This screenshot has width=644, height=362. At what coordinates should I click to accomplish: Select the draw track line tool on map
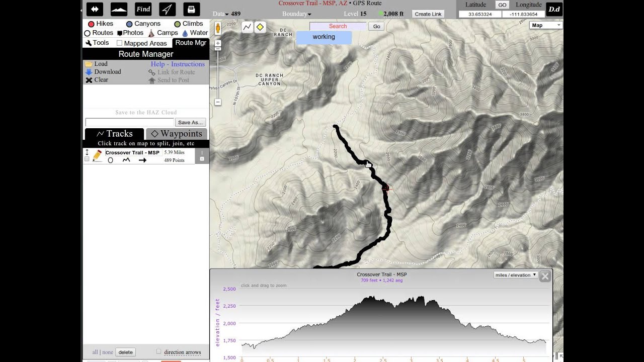coord(247,27)
